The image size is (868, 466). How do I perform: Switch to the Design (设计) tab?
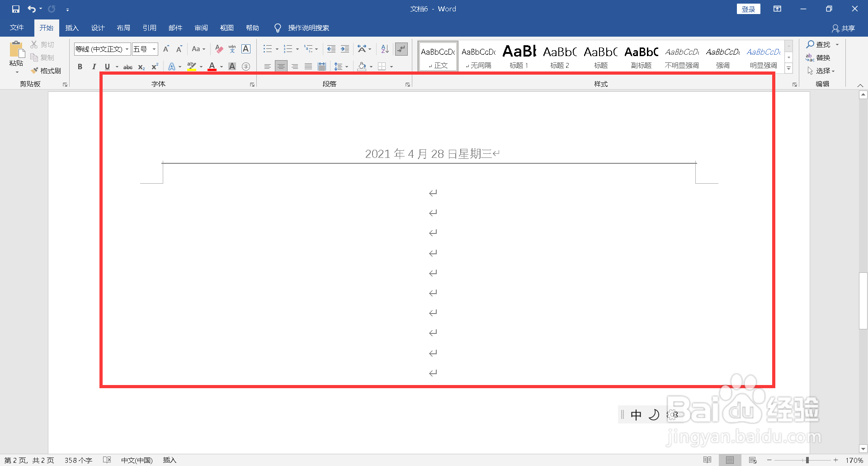[98, 28]
